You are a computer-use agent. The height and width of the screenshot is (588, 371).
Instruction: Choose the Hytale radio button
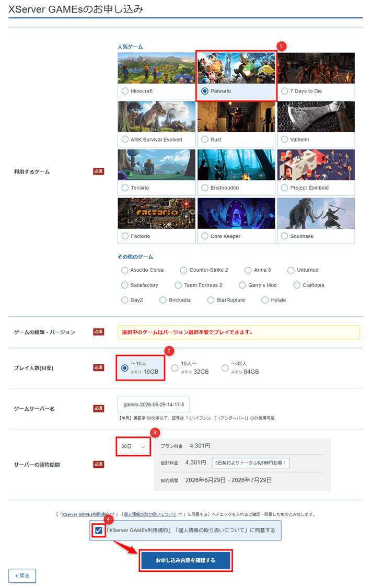265,300
